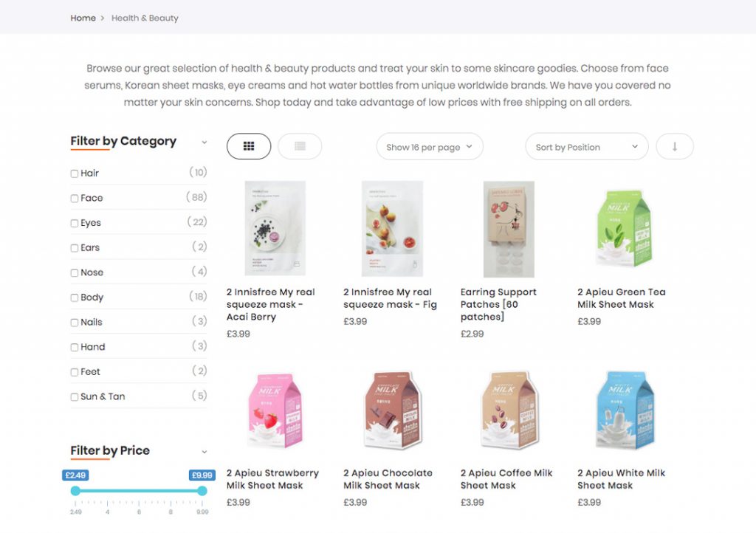The height and width of the screenshot is (533, 756).
Task: Collapse the Filter by Category section
Action: click(x=205, y=142)
